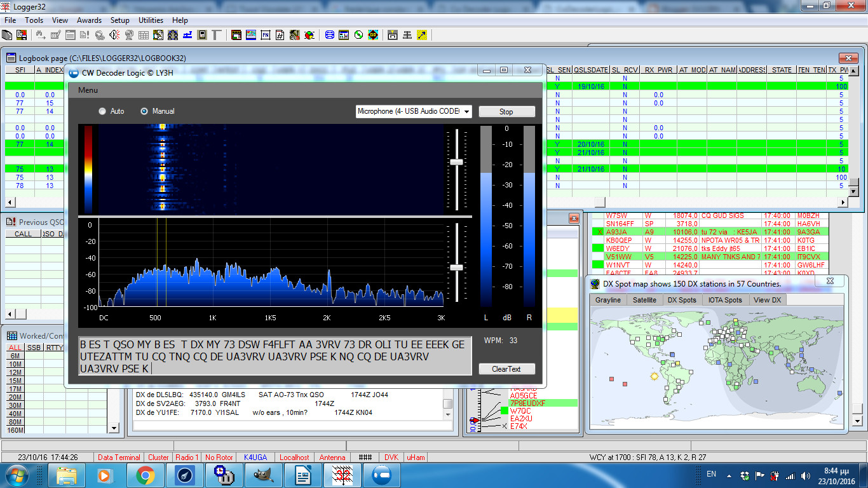This screenshot has height=488, width=868.
Task: Open the Microphone audio source dropdown
Action: pyautogui.click(x=466, y=111)
